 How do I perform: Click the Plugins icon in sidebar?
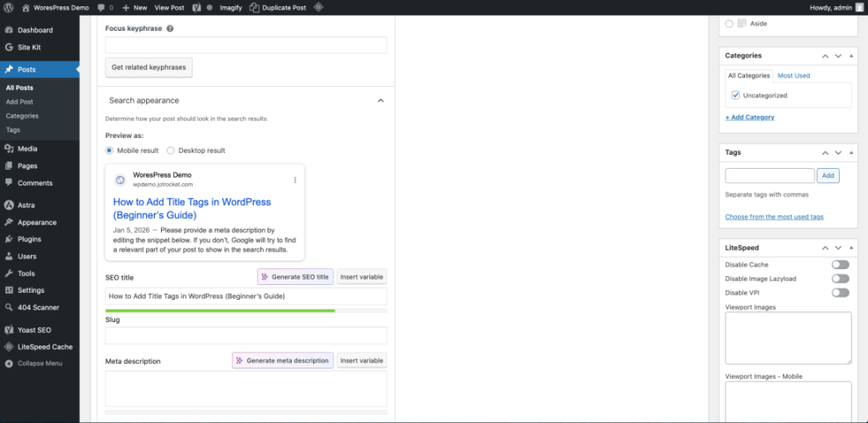[9, 239]
